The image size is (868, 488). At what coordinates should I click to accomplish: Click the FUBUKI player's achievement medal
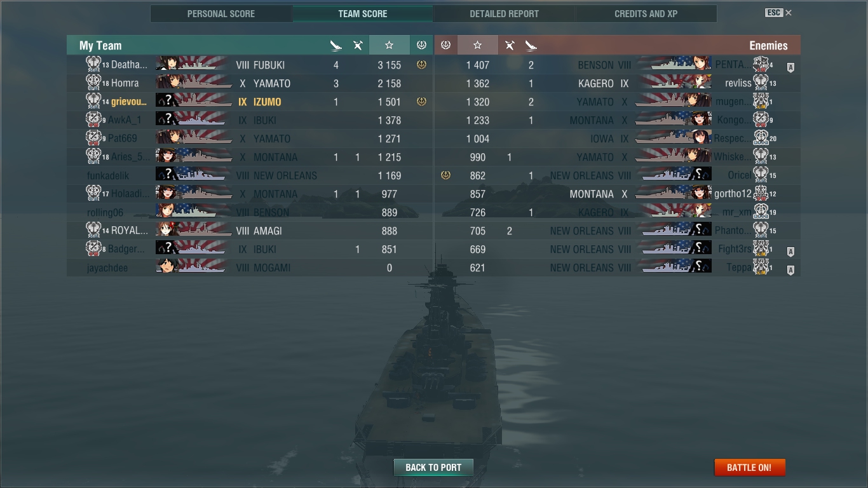[421, 65]
